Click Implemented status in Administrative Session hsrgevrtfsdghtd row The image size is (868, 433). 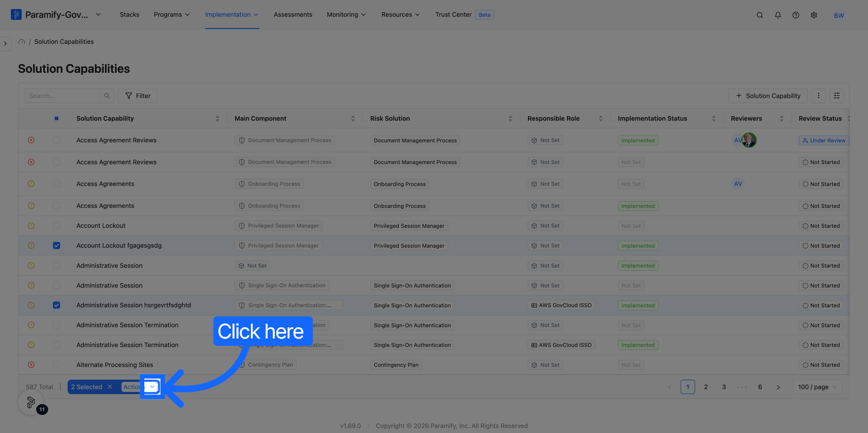click(x=638, y=306)
